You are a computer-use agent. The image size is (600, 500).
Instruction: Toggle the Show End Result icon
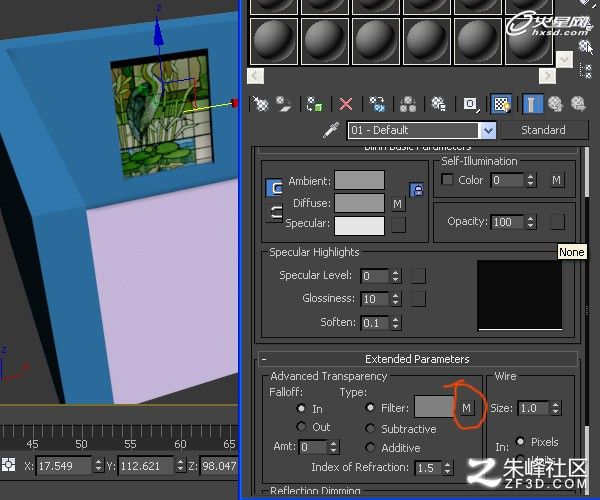tap(532, 104)
